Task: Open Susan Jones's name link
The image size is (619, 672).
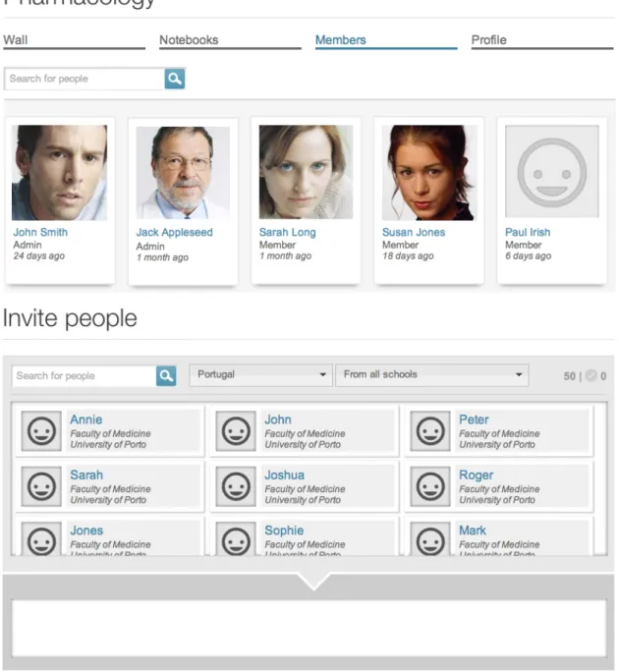Action: (414, 232)
